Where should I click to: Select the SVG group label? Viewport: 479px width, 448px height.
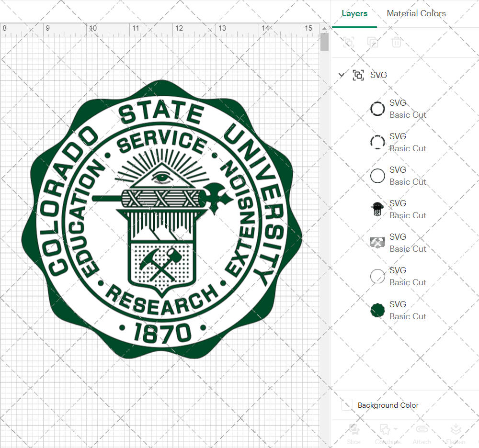pyautogui.click(x=378, y=75)
